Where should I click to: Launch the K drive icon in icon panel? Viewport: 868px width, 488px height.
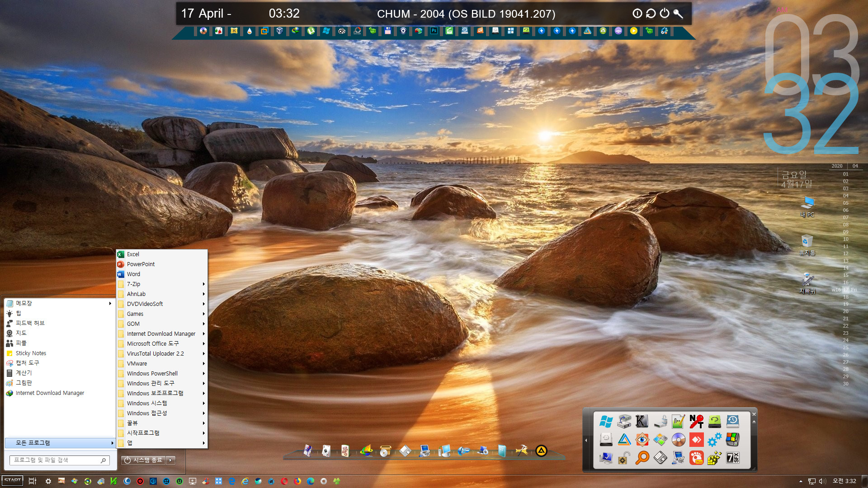(x=642, y=421)
